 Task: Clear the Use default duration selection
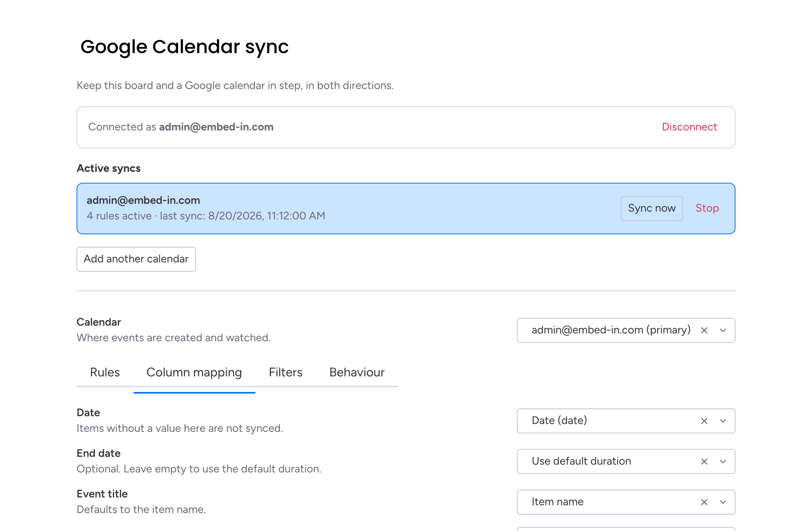click(x=704, y=462)
